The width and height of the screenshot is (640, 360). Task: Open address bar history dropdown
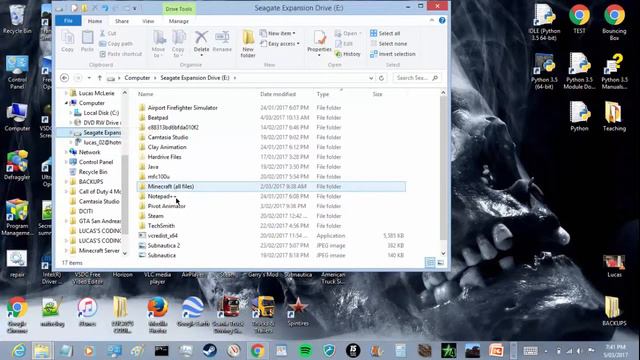click(371, 78)
